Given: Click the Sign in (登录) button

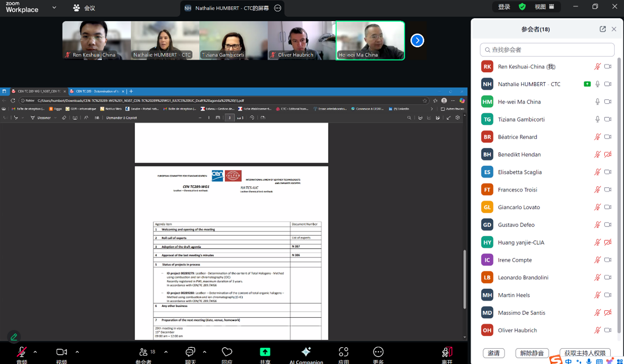Looking at the screenshot, I should [504, 7].
